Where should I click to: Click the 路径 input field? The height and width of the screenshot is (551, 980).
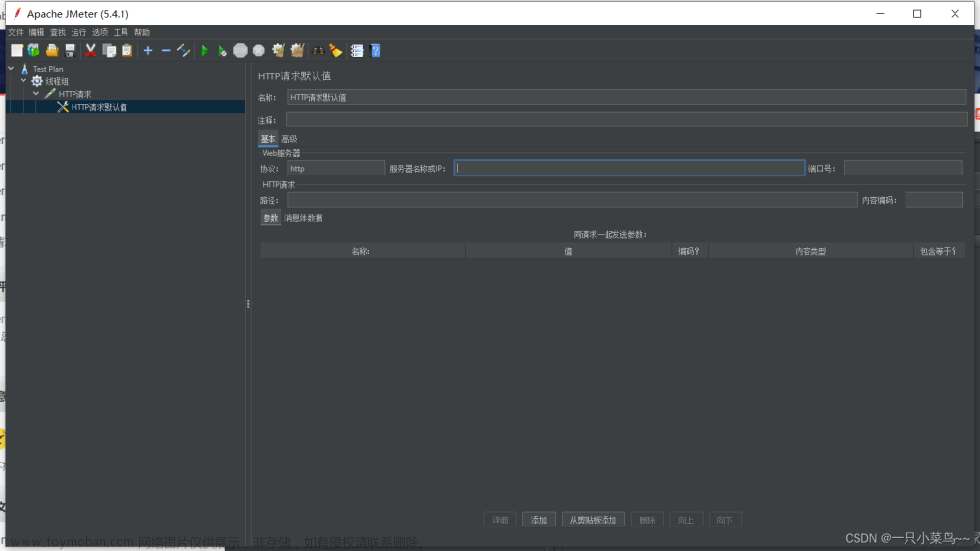(572, 200)
